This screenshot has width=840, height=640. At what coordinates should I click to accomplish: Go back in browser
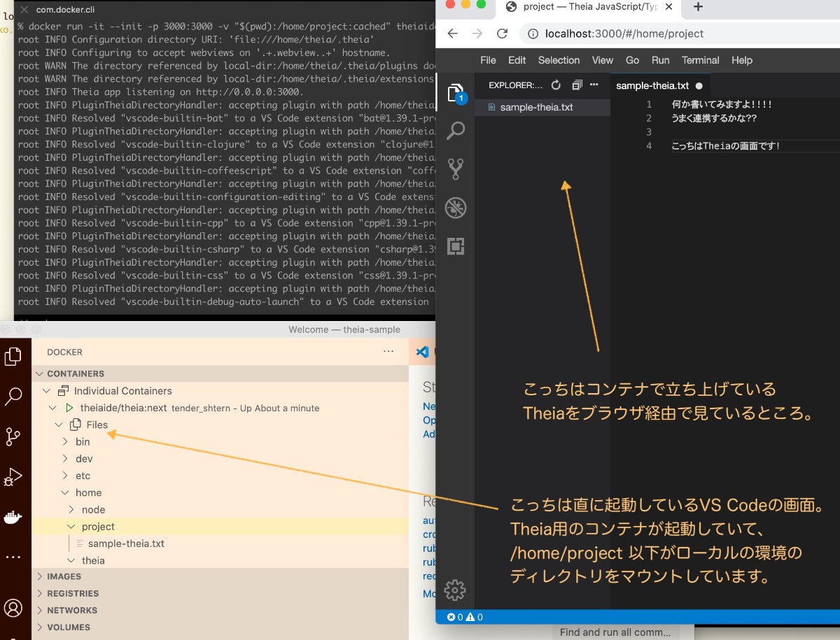pos(453,34)
